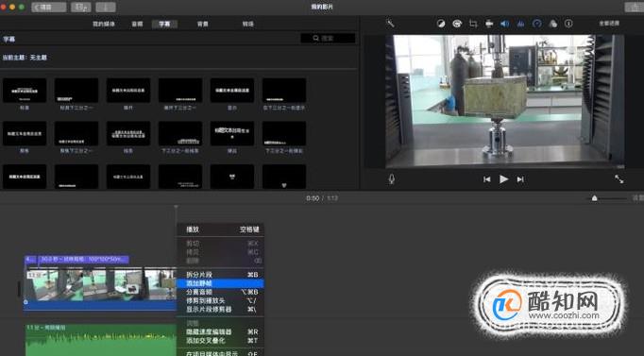Viewport: 644px width, 356px height.
Task: Click the title search field
Action: (x=328, y=38)
